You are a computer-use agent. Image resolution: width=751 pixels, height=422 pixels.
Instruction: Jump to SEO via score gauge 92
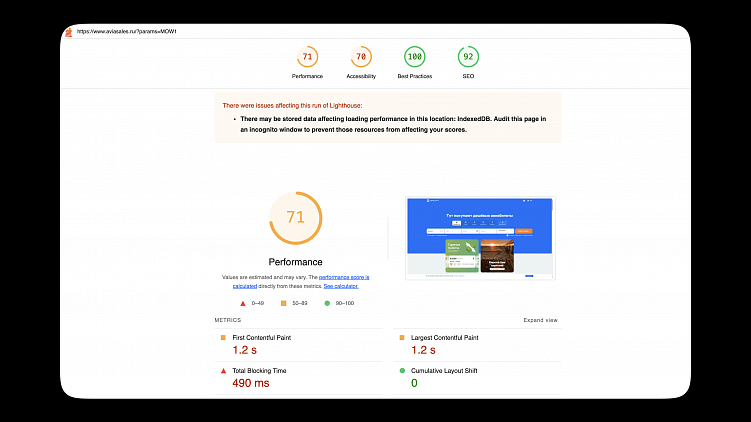468,57
